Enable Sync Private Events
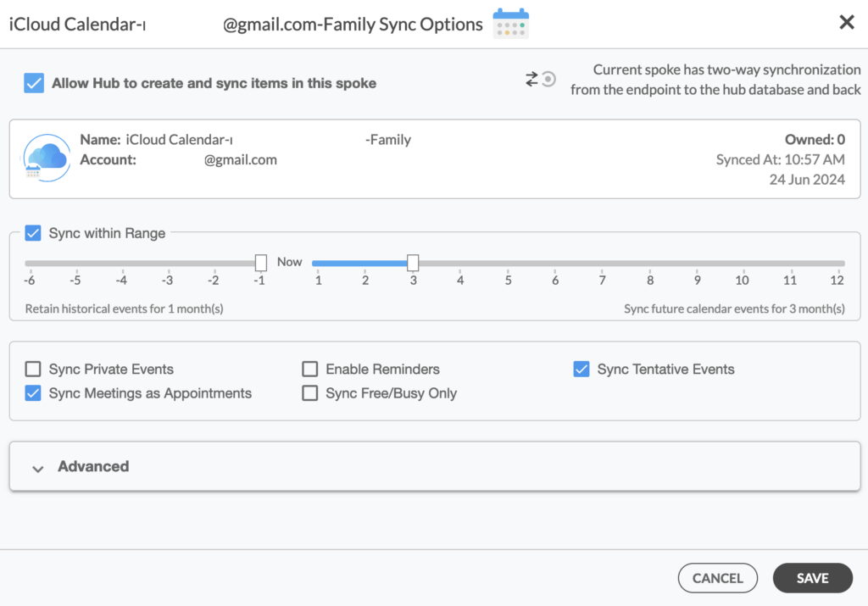This screenshot has height=606, width=868. 33,369
